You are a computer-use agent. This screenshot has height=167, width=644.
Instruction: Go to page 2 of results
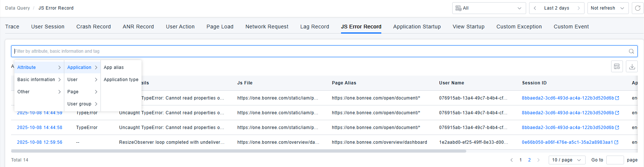click(529, 160)
